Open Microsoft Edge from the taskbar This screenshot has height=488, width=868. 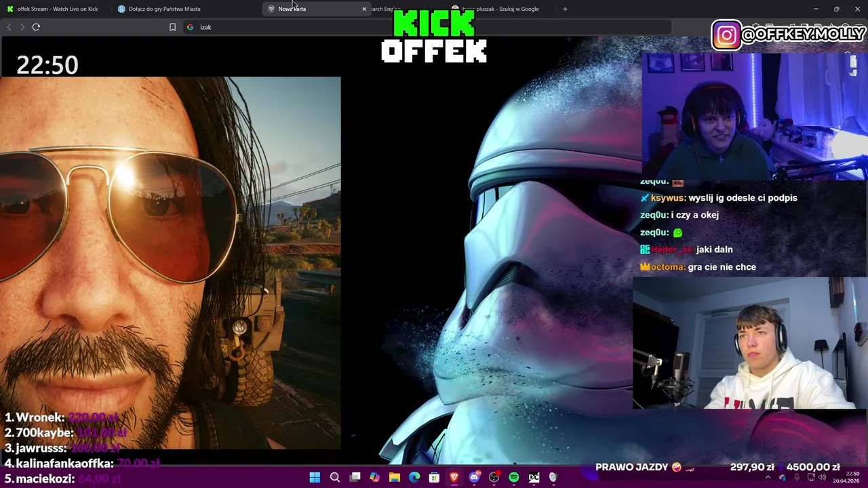[x=414, y=478]
